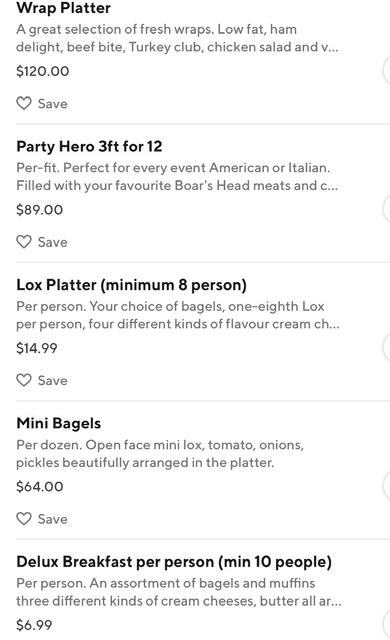Save the Wrap Platter item
Image resolution: width=390 pixels, height=640 pixels.
pos(42,103)
